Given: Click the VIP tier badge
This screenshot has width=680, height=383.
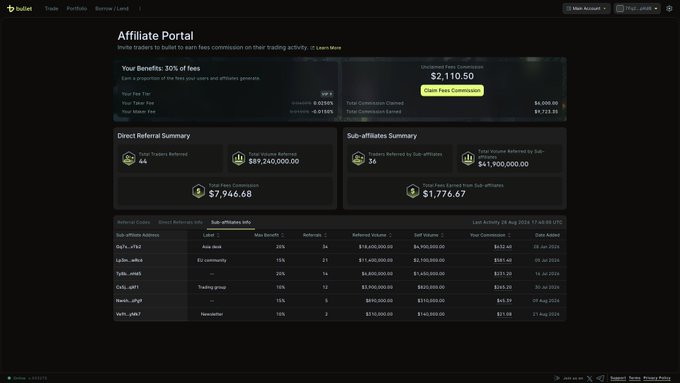Looking at the screenshot, I should (x=327, y=94).
